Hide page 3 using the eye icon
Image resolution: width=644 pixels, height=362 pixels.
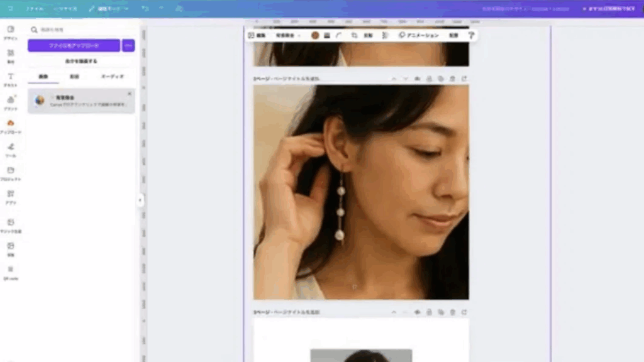click(417, 312)
